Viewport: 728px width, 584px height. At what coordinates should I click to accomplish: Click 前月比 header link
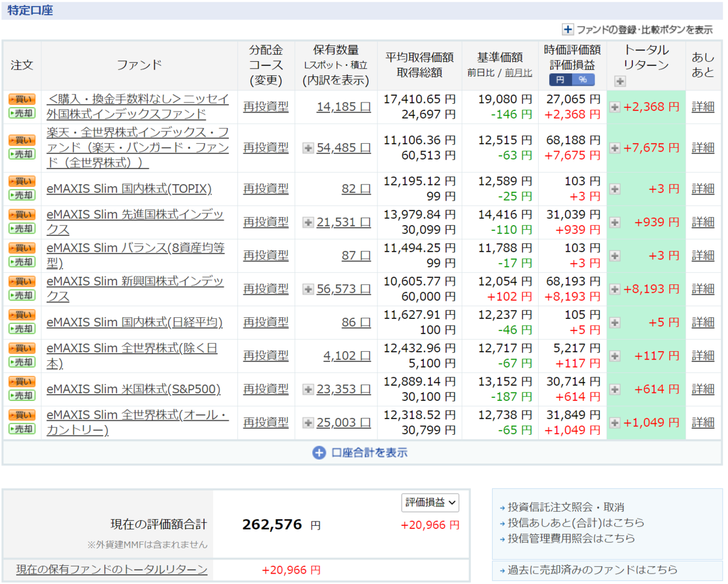coord(518,73)
